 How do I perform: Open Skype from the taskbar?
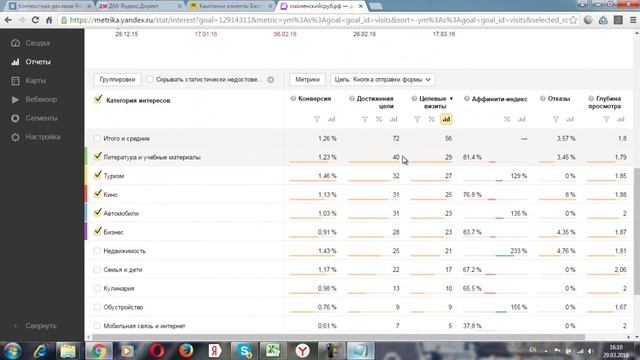click(244, 351)
